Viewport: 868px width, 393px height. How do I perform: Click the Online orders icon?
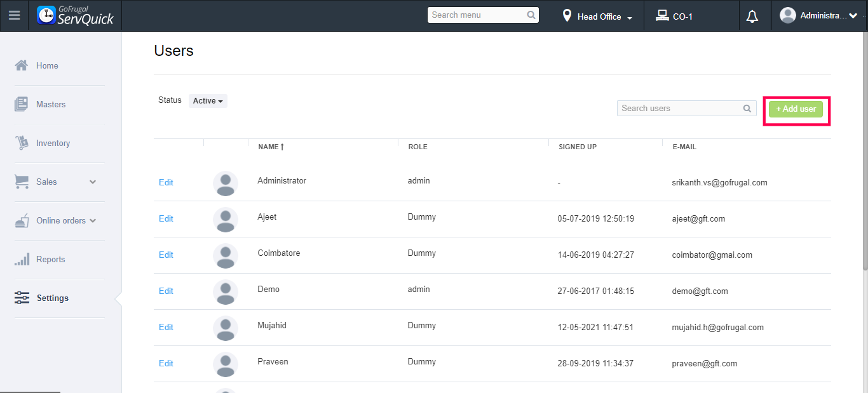click(22, 220)
